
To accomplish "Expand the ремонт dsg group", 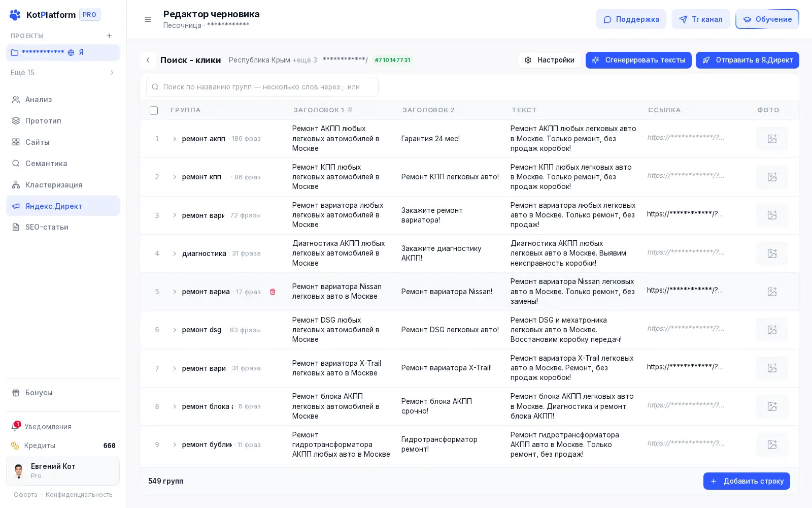I will 175,330.
